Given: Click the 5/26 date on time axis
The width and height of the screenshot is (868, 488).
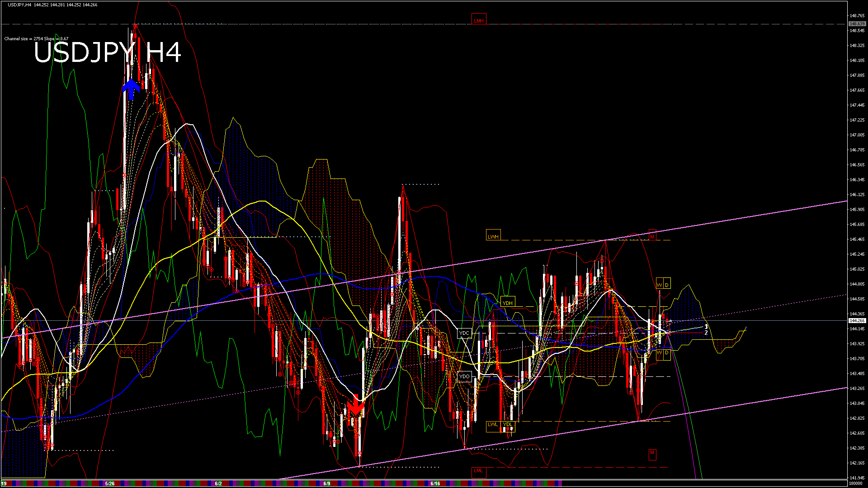Looking at the screenshot, I should point(109,483).
